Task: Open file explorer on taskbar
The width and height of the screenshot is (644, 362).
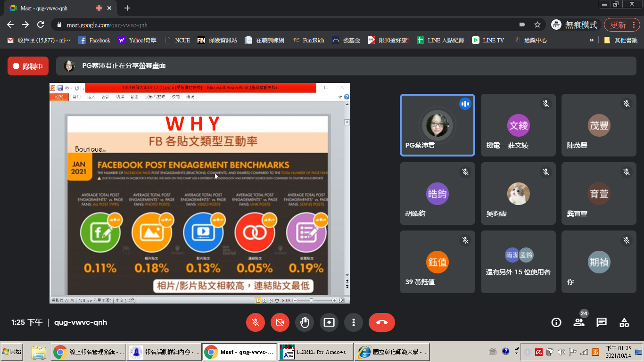Action: point(38,352)
